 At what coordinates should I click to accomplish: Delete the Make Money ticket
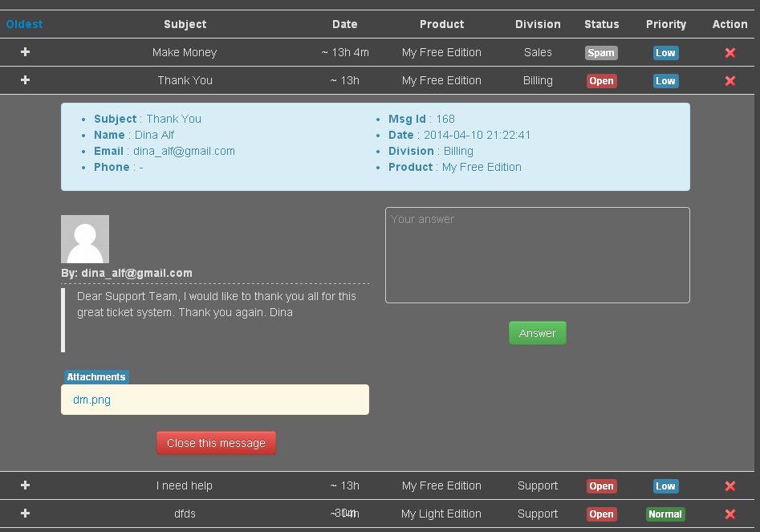click(x=730, y=53)
